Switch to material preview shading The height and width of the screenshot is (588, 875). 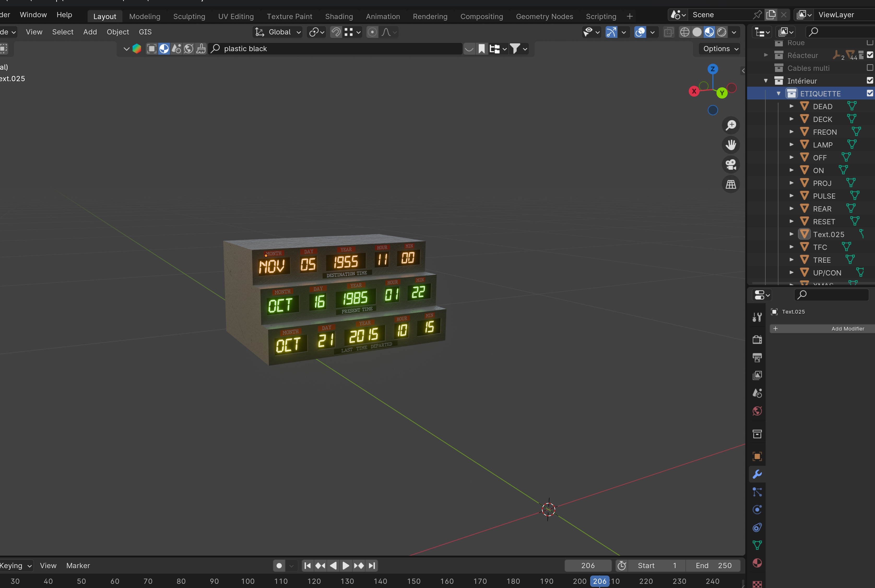[709, 32]
